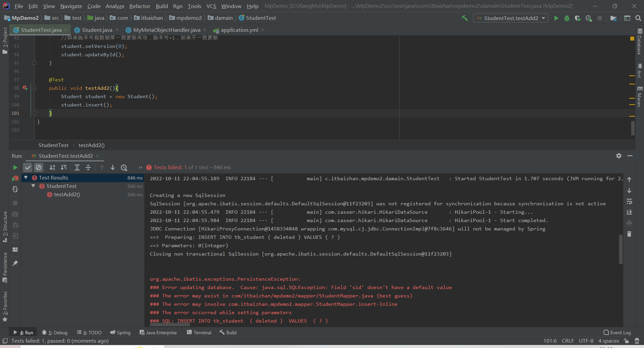Open run configuration dropdown StudentTest.testAdd2
The width and height of the screenshot is (644, 348).
(x=511, y=18)
